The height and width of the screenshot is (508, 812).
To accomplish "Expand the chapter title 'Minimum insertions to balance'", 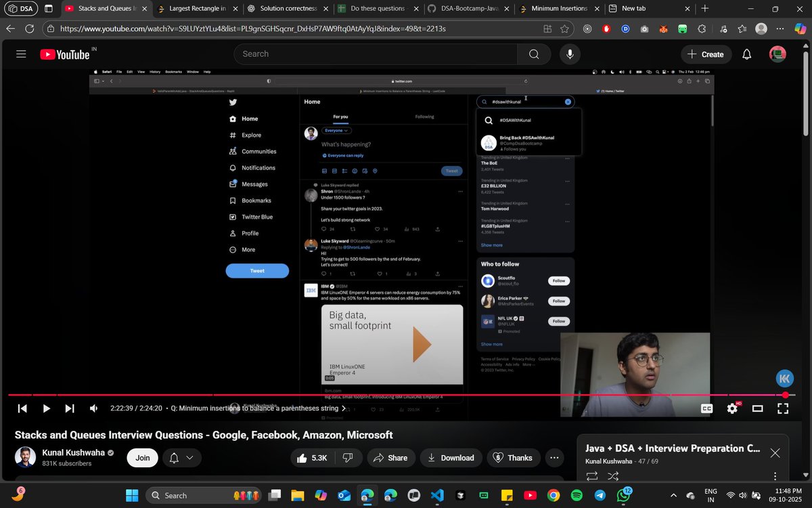I will (258, 408).
